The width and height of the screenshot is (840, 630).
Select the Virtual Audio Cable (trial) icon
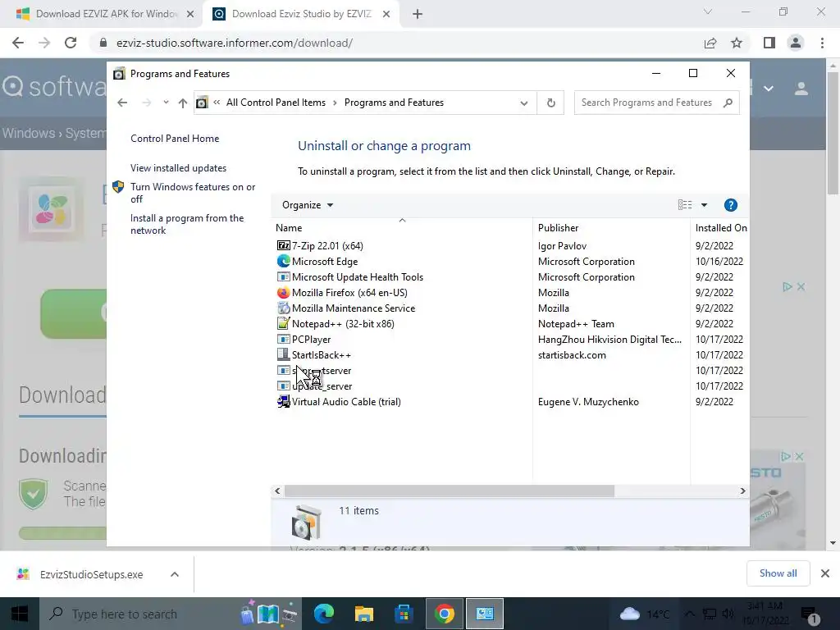click(283, 402)
